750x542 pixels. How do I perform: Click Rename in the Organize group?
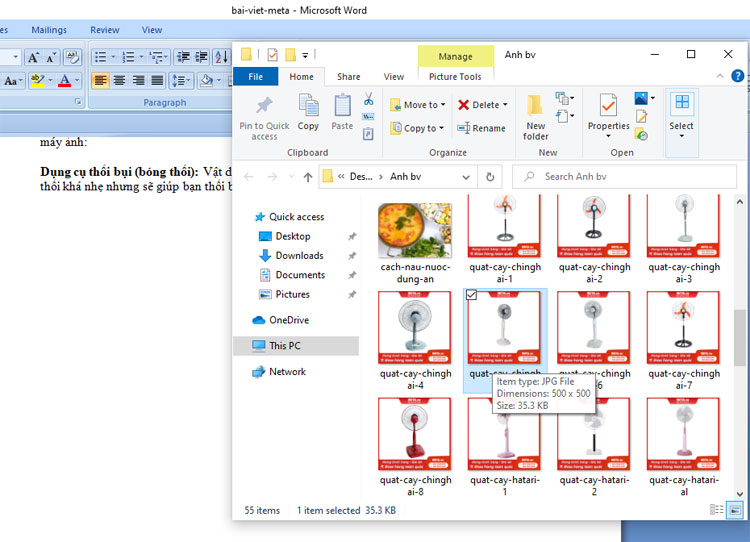point(482,128)
